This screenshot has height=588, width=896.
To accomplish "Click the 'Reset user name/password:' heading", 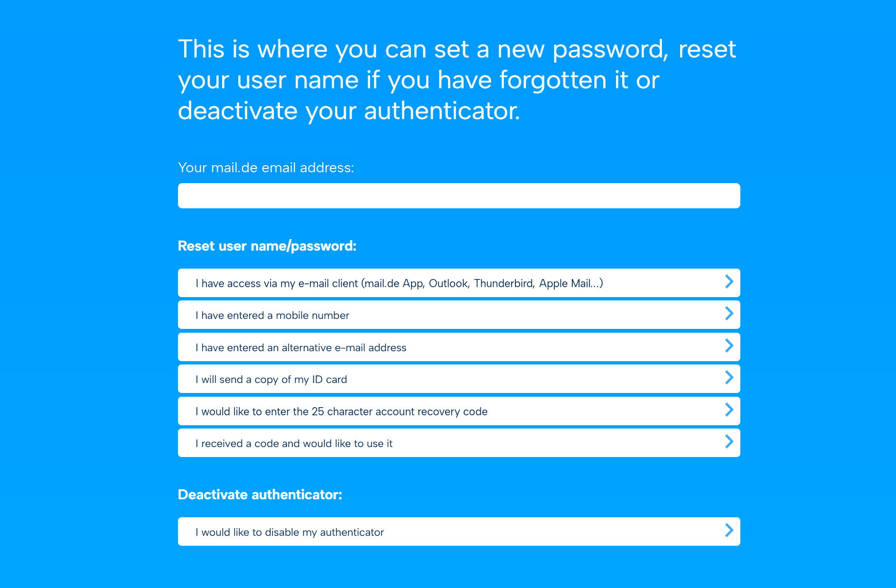I will (x=267, y=246).
